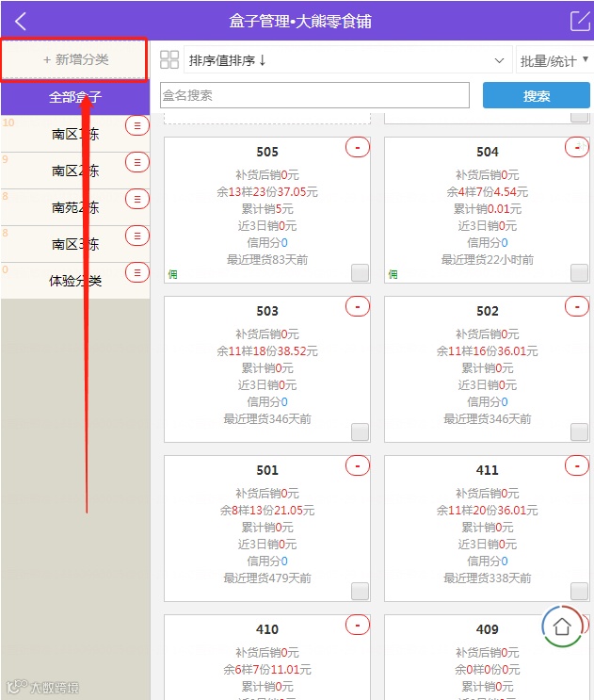594x700 pixels.
Task: Open menu icon for 体验分类 category
Action: [136, 272]
